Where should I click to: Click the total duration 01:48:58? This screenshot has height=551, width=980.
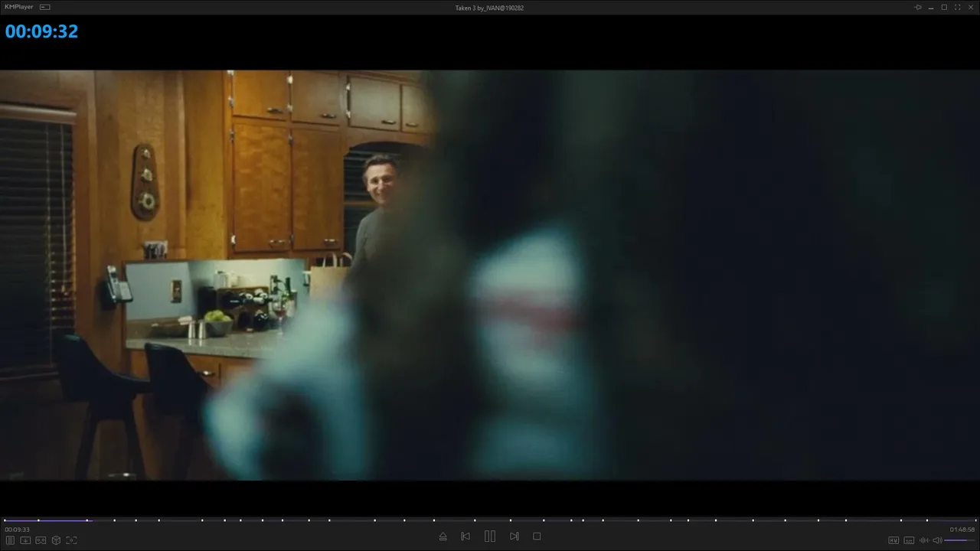pos(962,530)
